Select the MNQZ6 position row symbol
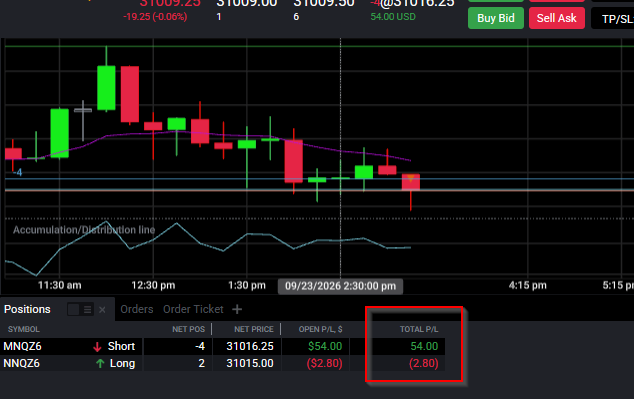The height and width of the screenshot is (399, 634). pos(22,346)
